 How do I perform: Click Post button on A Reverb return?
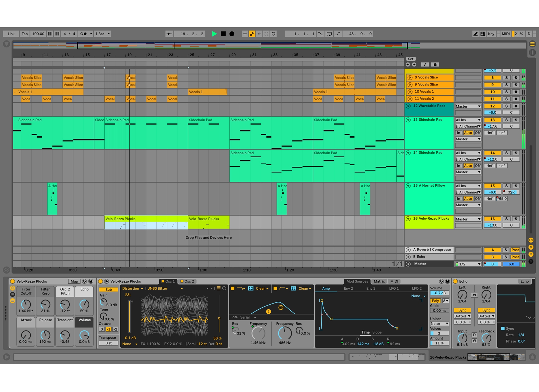coord(515,250)
